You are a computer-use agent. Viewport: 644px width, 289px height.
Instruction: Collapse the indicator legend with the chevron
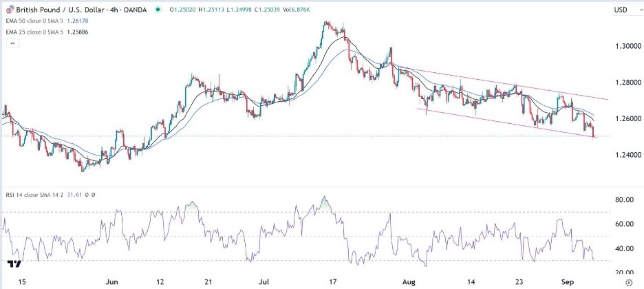point(11,44)
